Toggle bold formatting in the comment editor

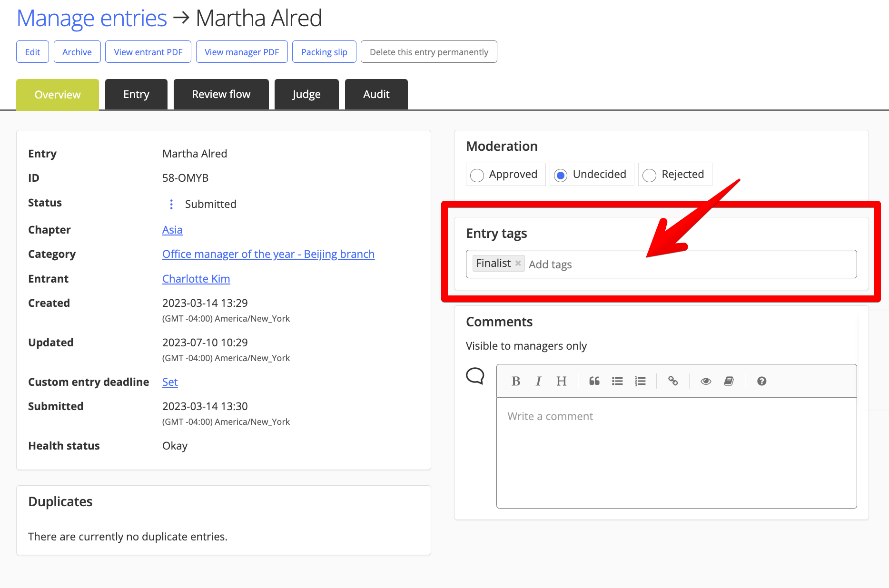tap(516, 381)
